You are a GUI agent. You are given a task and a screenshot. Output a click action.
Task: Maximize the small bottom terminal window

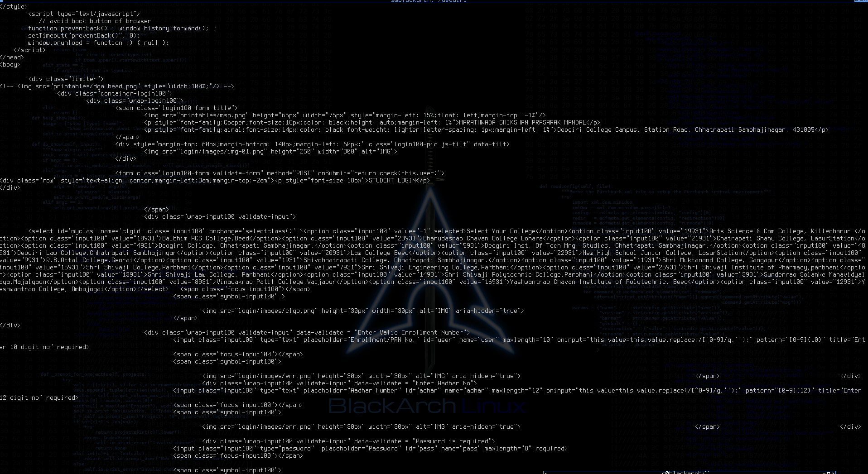[x=829, y=473]
